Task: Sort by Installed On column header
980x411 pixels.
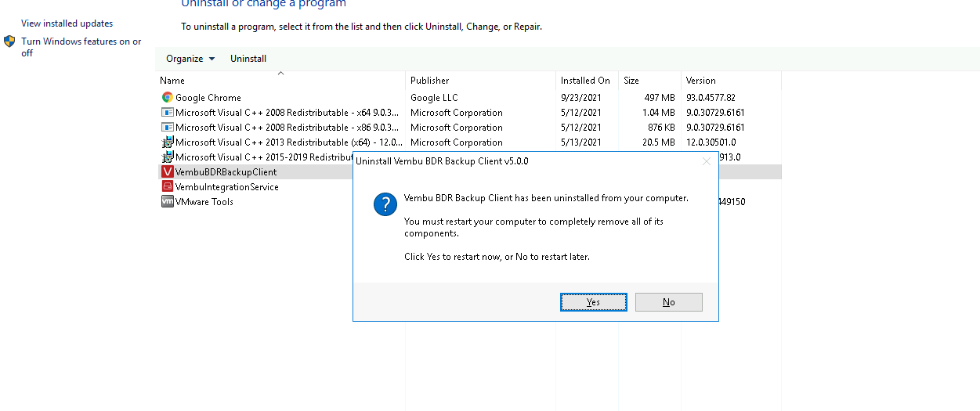Action: point(585,81)
